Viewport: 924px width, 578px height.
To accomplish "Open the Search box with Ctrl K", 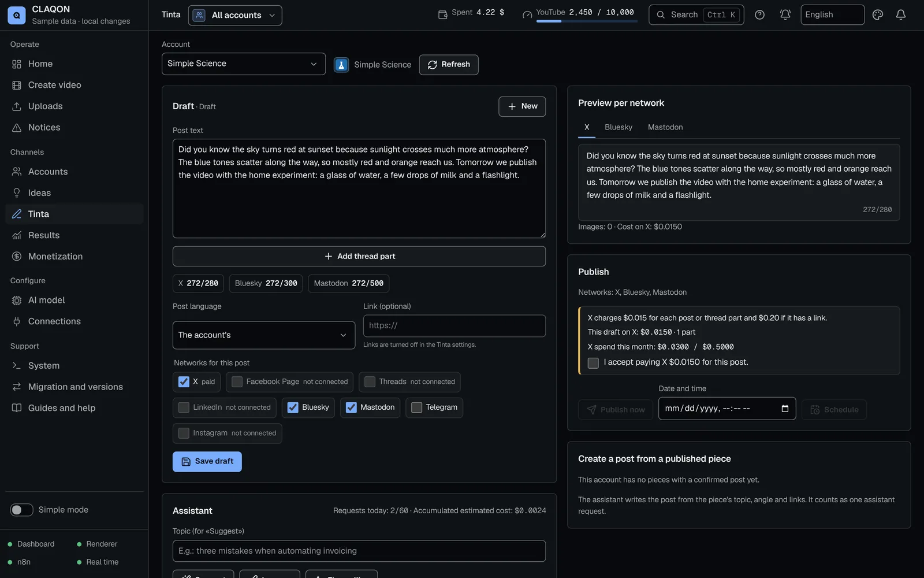I will coord(696,15).
